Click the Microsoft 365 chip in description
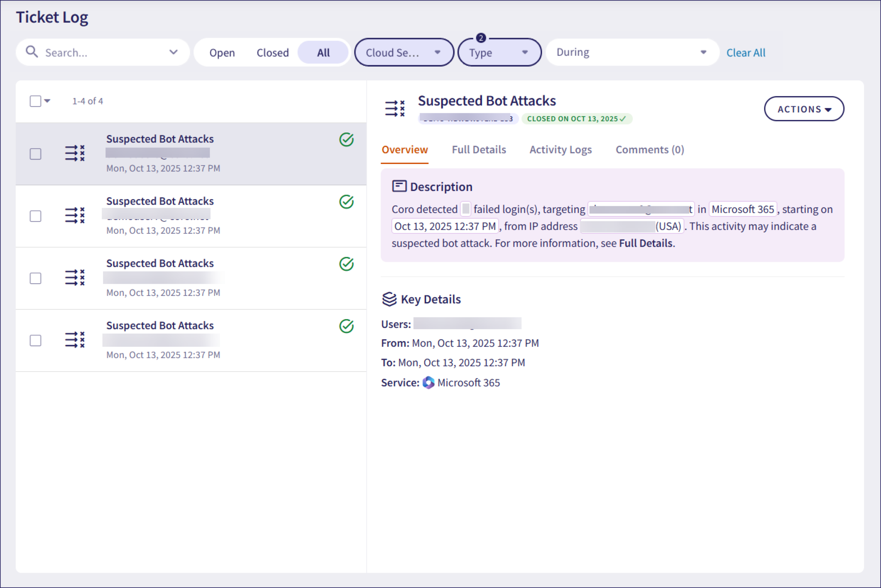 pos(743,209)
